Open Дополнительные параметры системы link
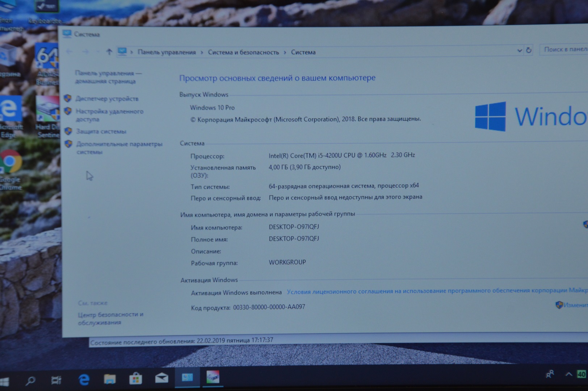This screenshot has width=588, height=391. [x=119, y=148]
